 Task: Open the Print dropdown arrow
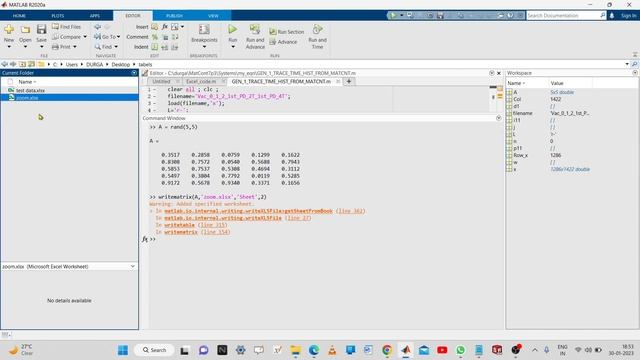pos(75,47)
